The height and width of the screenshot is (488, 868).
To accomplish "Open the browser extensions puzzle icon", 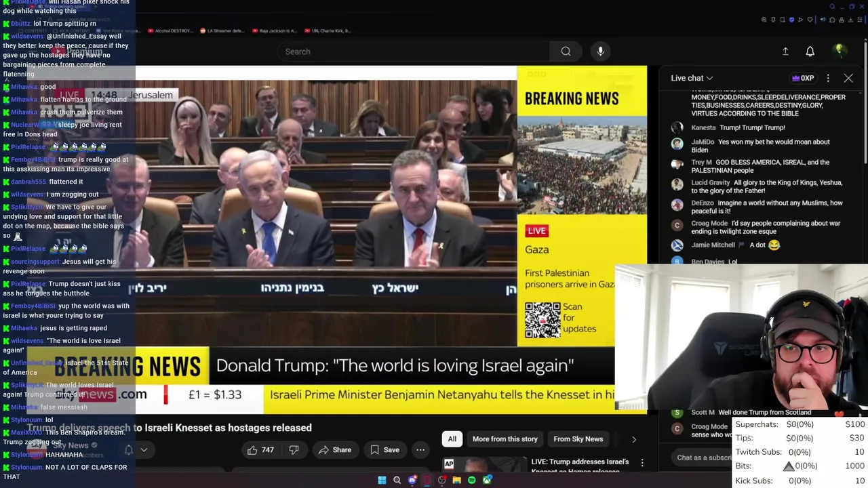I will point(832,20).
